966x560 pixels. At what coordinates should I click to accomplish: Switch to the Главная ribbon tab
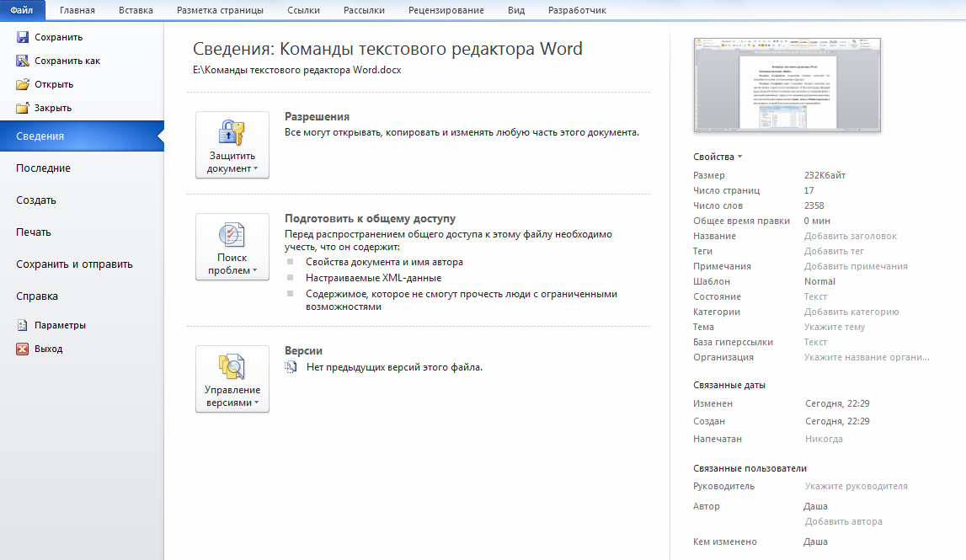point(77,10)
